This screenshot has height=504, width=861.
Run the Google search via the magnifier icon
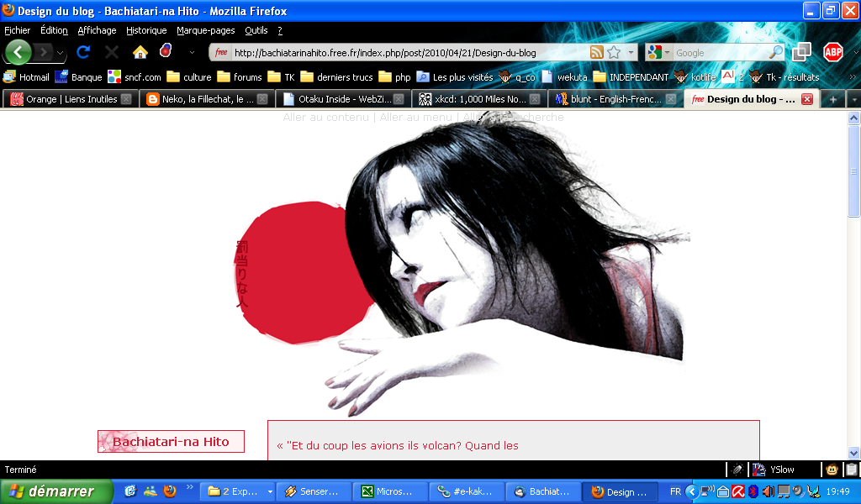(775, 52)
